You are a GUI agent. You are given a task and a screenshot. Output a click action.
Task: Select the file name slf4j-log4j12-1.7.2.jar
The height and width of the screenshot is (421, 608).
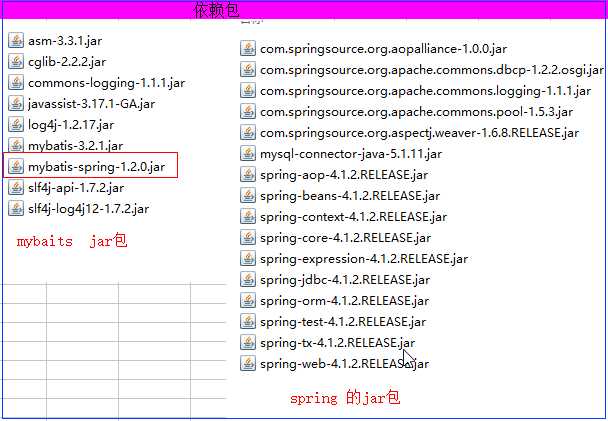coord(88,209)
